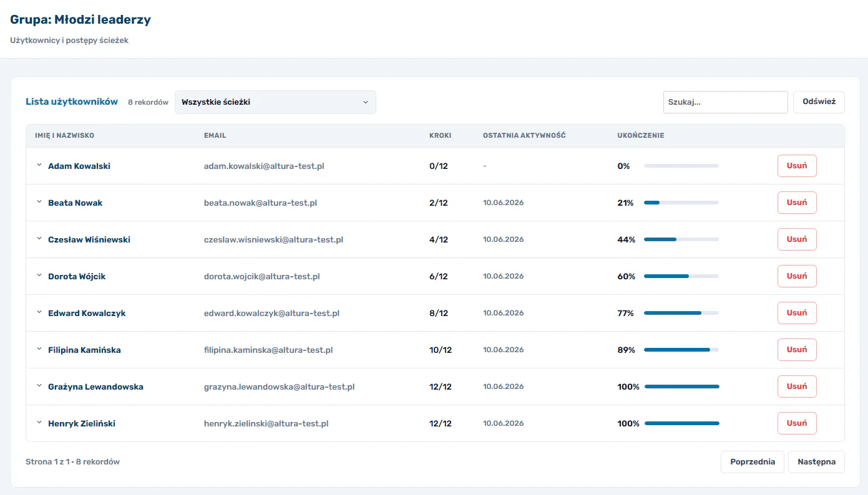Click chevron icon beside Henryk Zieliński

point(39,423)
